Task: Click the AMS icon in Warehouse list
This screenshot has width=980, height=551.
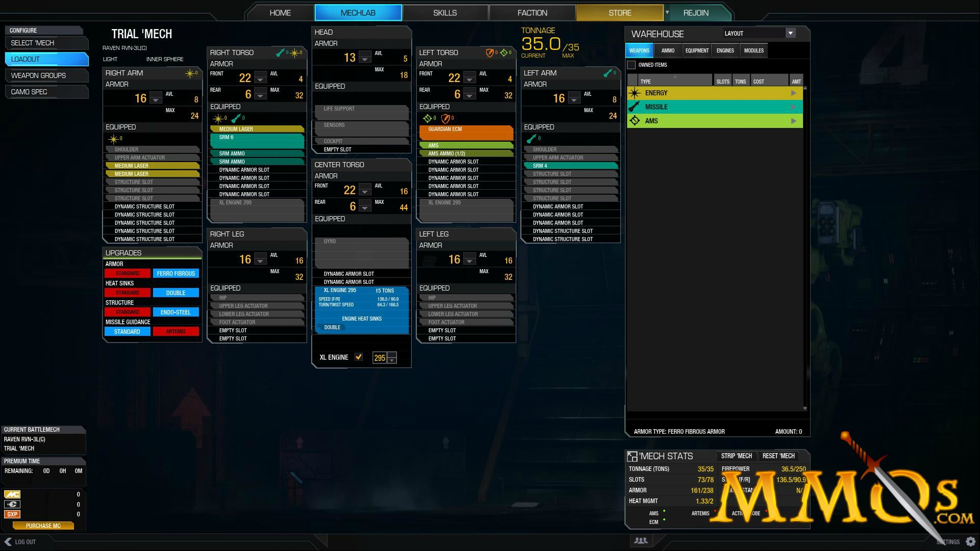Action: [x=634, y=121]
